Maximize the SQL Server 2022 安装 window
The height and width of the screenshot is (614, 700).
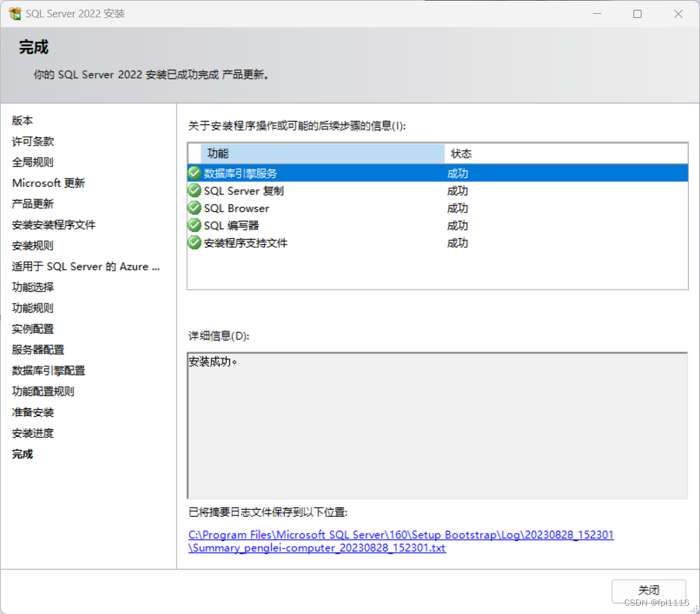coord(637,14)
